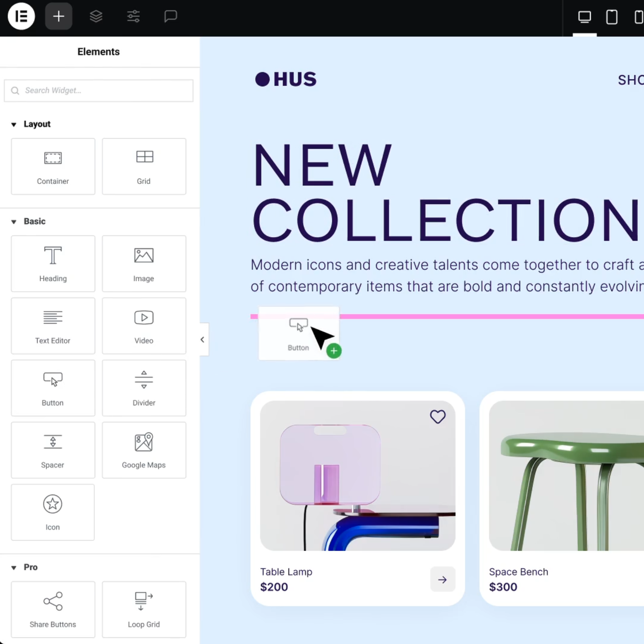Switch to Tablet preview mode
The width and height of the screenshot is (644, 644).
coord(611,17)
